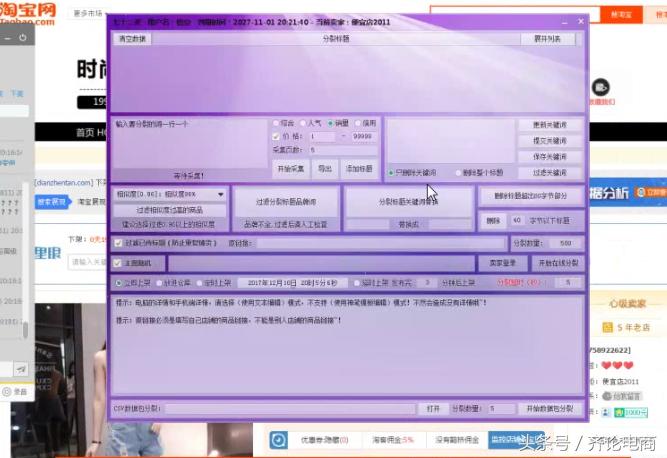The image size is (667, 458).
Task: Click the 2017年12月10日 date-time field
Action: click(x=292, y=283)
